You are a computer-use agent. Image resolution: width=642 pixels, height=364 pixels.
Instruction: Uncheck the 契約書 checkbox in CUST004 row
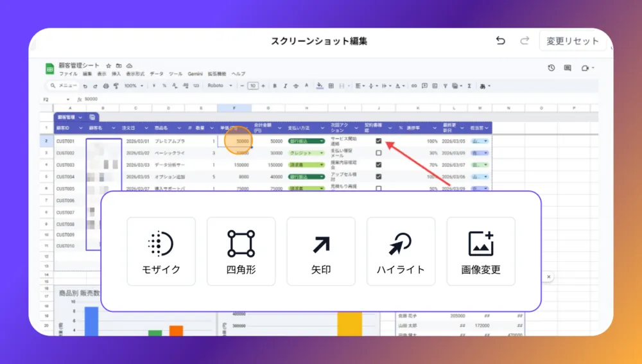378,177
